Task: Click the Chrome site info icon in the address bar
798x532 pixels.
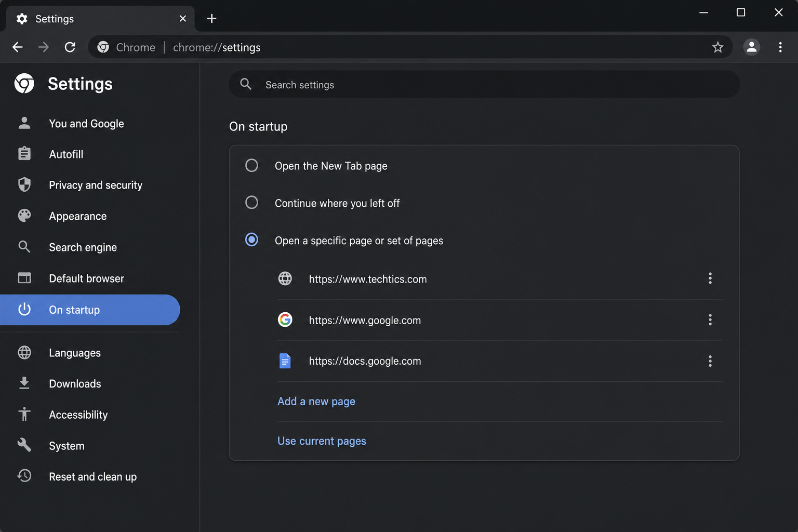Action: pyautogui.click(x=103, y=47)
